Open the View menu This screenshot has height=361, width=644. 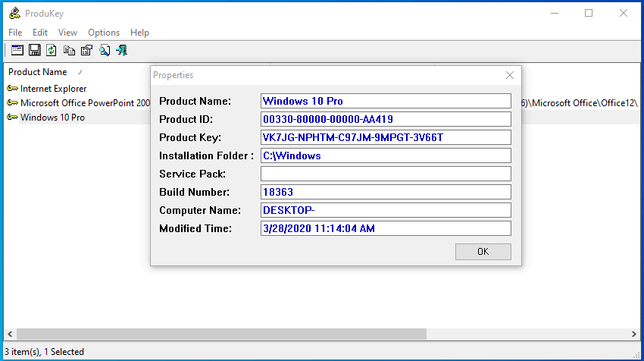click(67, 33)
